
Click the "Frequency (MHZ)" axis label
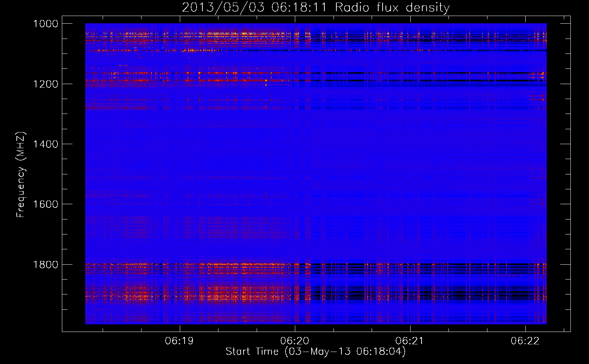click(x=21, y=175)
